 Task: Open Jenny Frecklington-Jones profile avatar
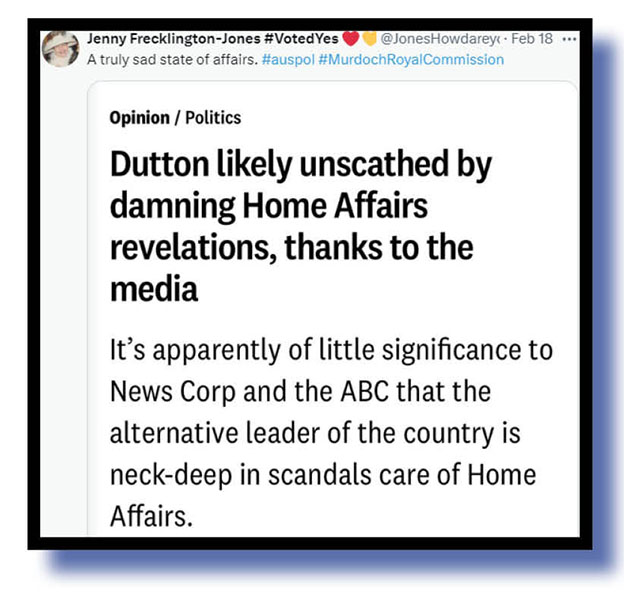coord(60,49)
